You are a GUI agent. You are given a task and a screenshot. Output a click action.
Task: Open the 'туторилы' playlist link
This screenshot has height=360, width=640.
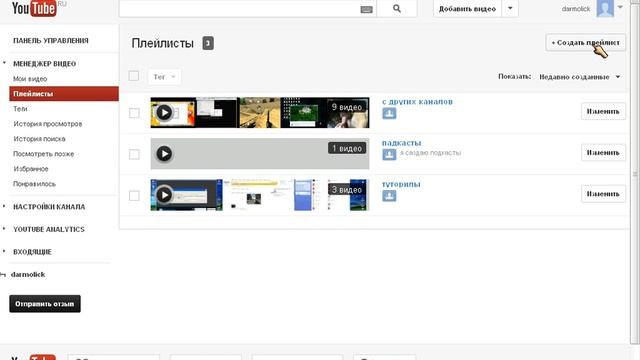pyautogui.click(x=401, y=184)
